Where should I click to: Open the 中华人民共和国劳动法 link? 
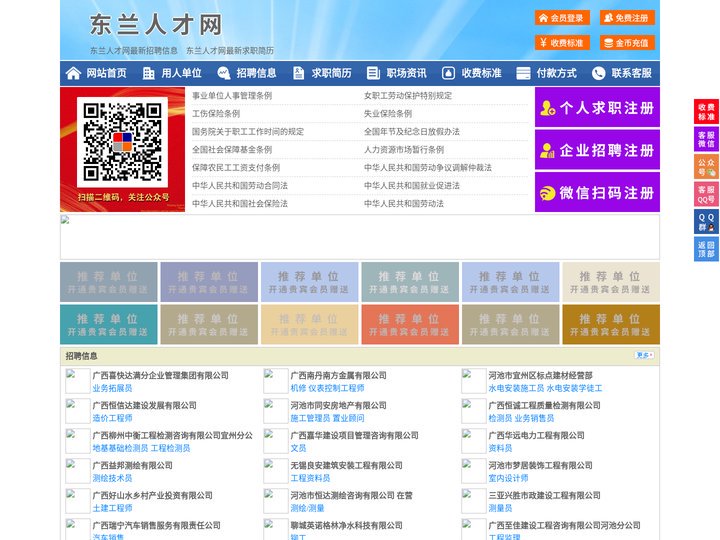coord(404,203)
